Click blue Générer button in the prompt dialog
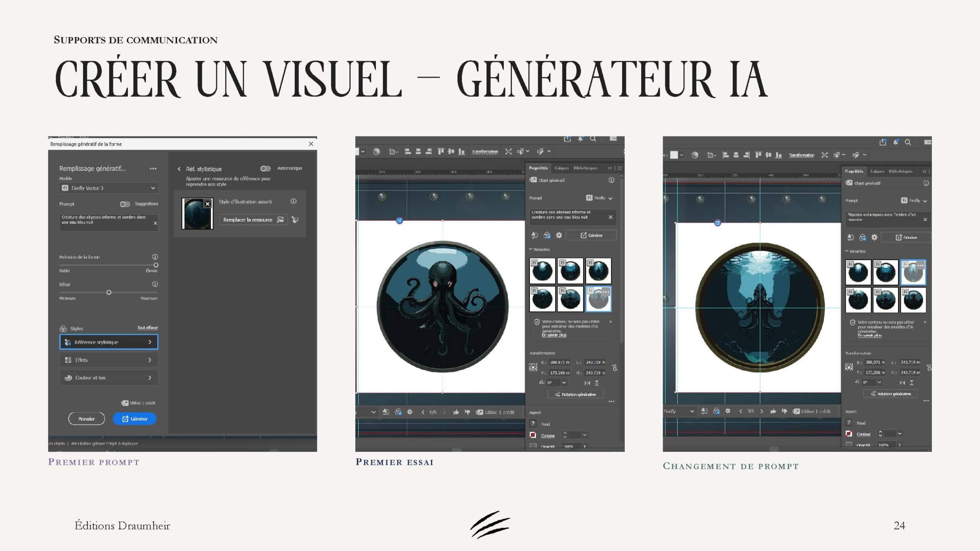The image size is (980, 551). [135, 419]
